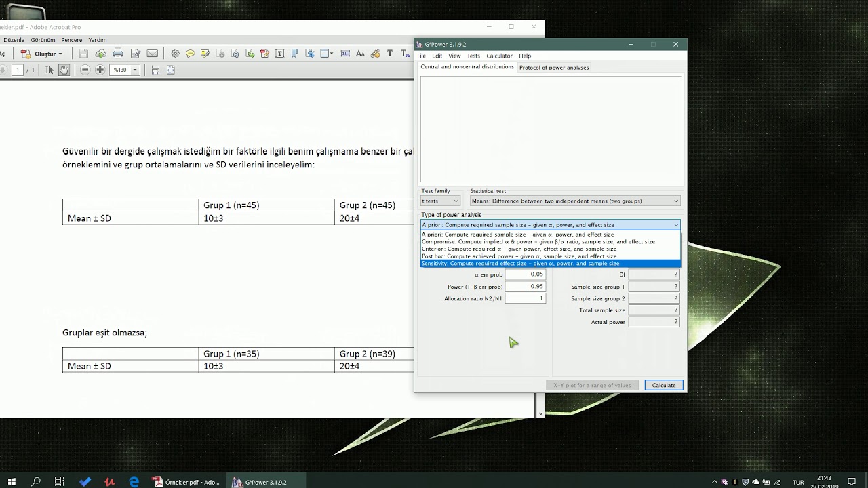This screenshot has height=488, width=868.
Task: Open the notification center icon
Action: [852, 482]
